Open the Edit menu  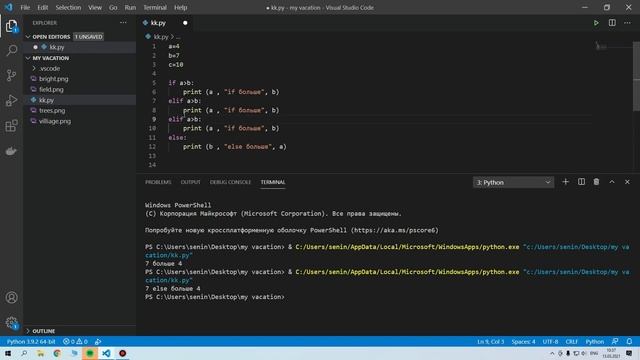tap(42, 7)
